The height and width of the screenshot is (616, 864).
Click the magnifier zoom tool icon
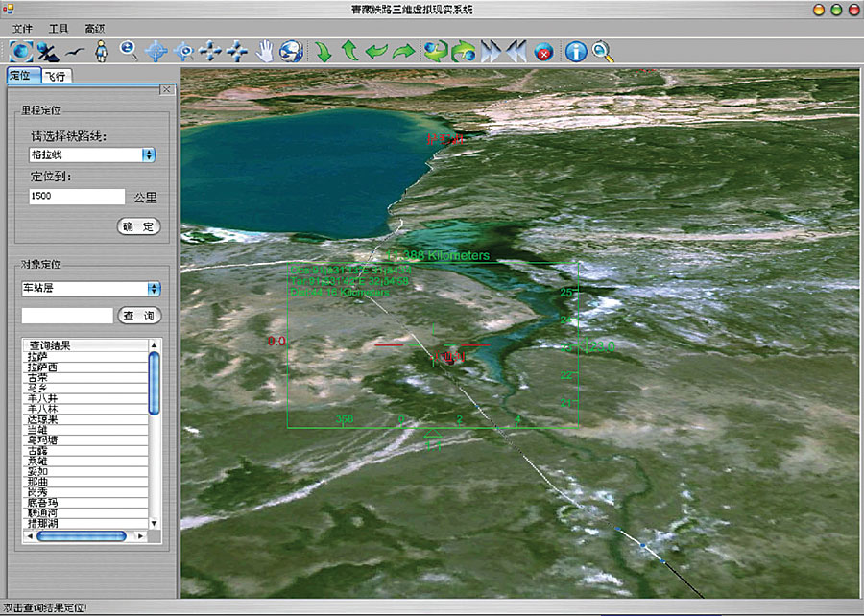click(x=128, y=51)
